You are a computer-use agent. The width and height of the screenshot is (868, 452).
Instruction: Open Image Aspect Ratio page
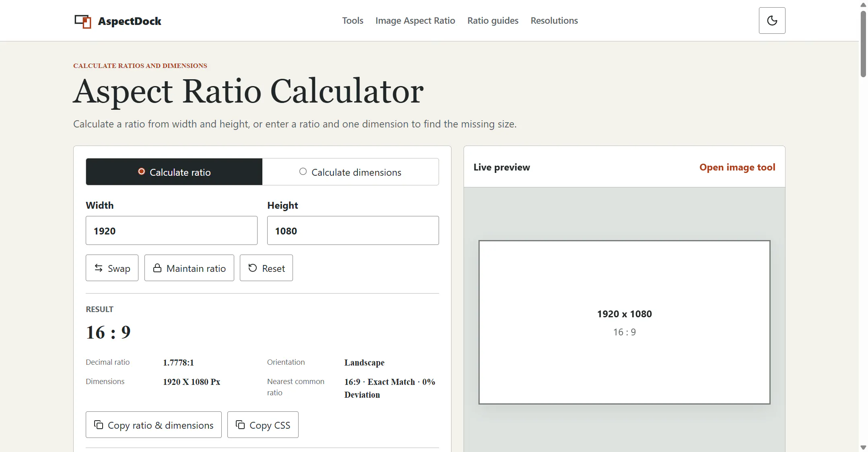(415, 21)
